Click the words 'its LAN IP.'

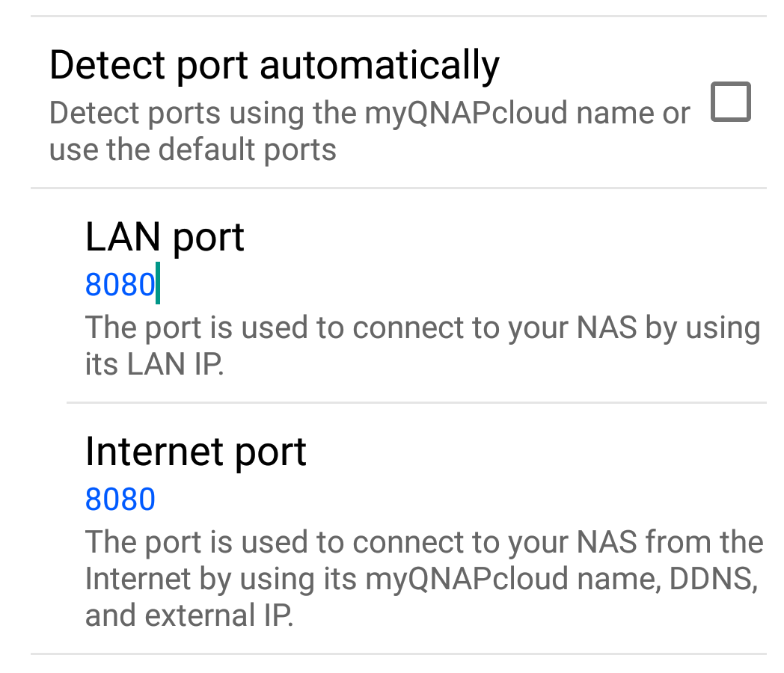pos(154,365)
